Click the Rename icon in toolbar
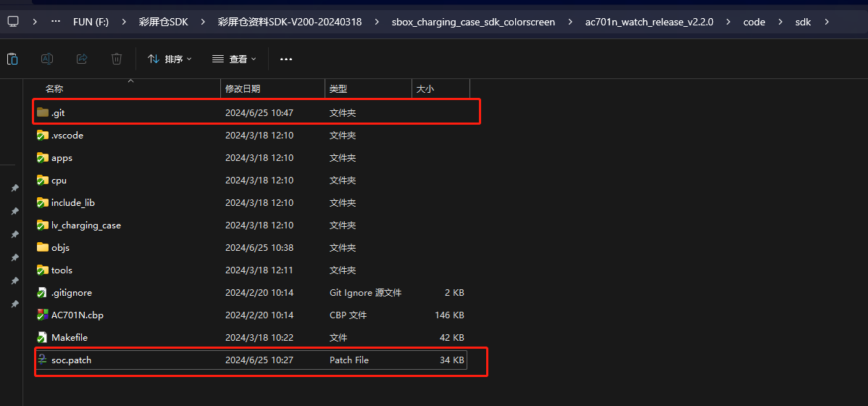The image size is (868, 406). [x=47, y=59]
